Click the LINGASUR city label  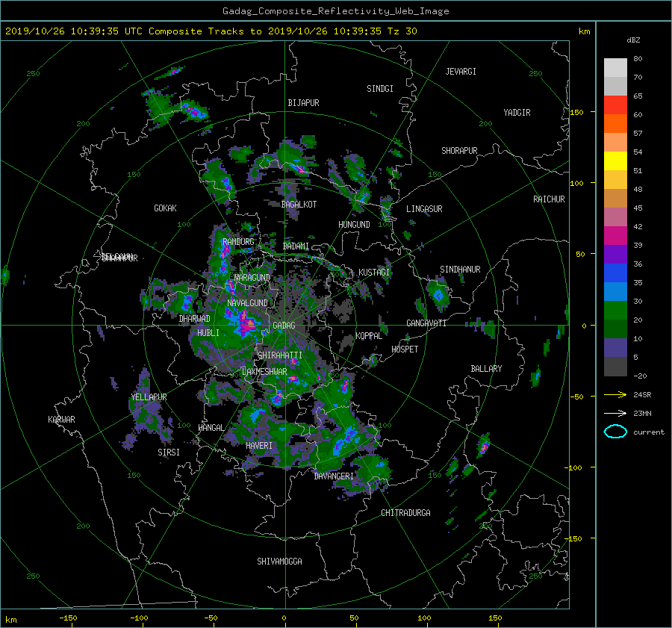[424, 209]
